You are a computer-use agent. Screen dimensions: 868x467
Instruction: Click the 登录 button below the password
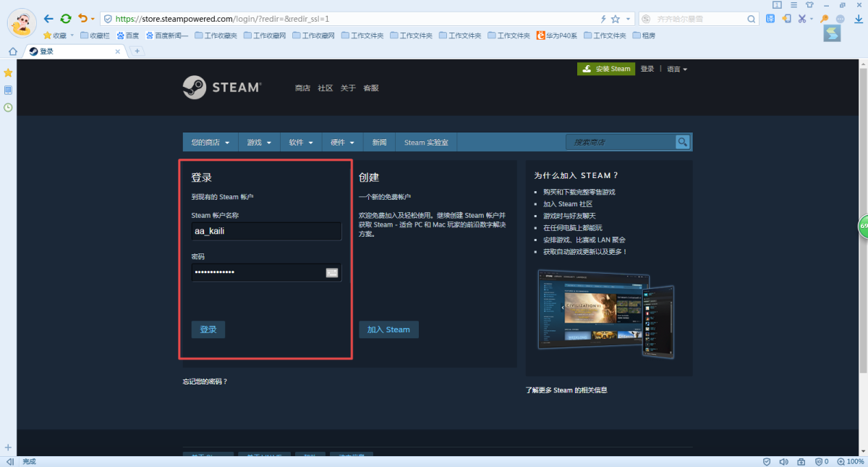point(208,329)
